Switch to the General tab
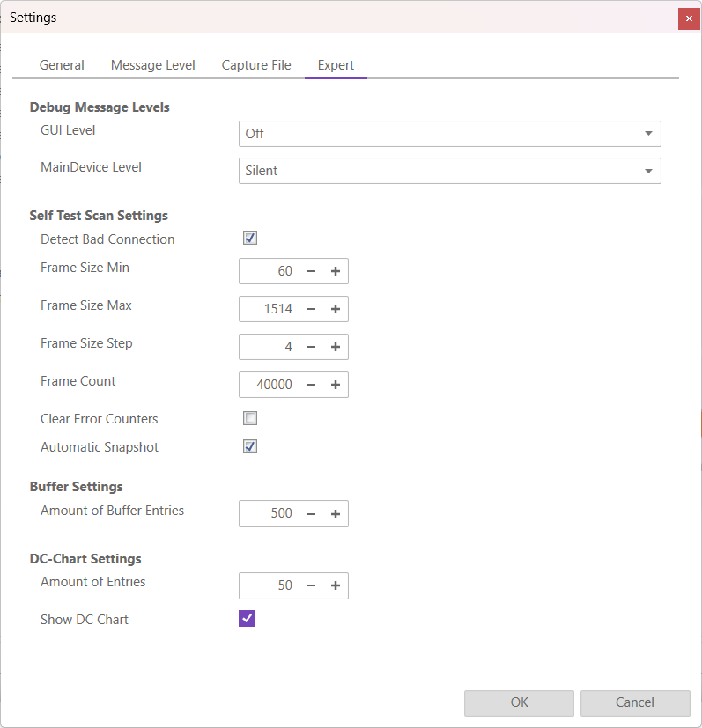The width and height of the screenshot is (702, 728). (62, 64)
